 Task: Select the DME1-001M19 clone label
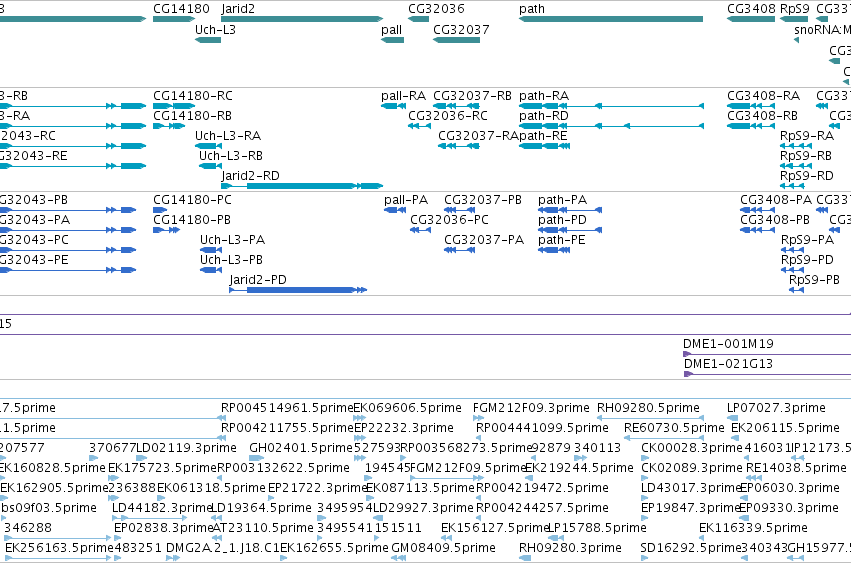(728, 343)
